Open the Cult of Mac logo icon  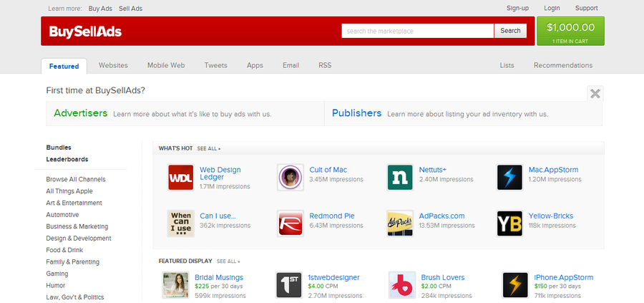click(290, 177)
